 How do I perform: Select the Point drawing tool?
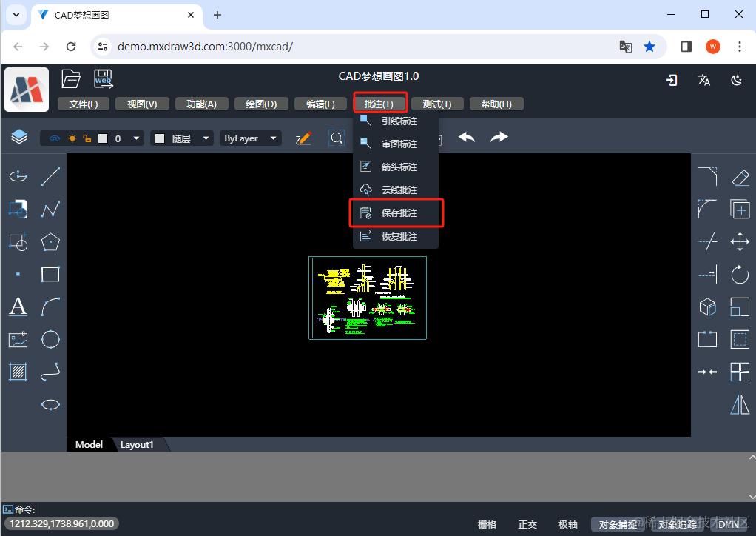click(18, 274)
